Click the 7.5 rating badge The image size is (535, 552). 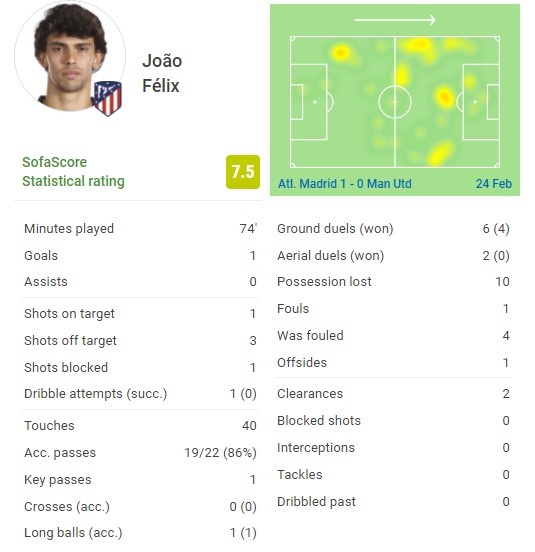tap(243, 172)
